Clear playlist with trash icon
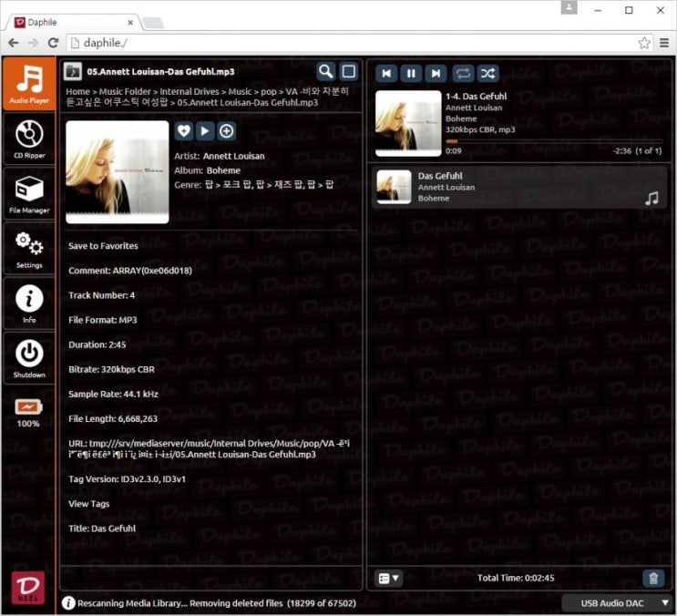 [x=652, y=578]
